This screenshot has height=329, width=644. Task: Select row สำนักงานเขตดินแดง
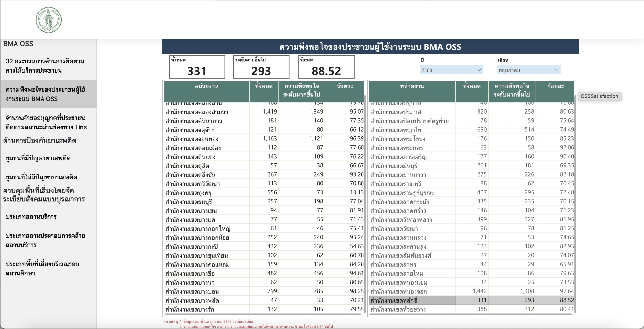click(x=264, y=157)
